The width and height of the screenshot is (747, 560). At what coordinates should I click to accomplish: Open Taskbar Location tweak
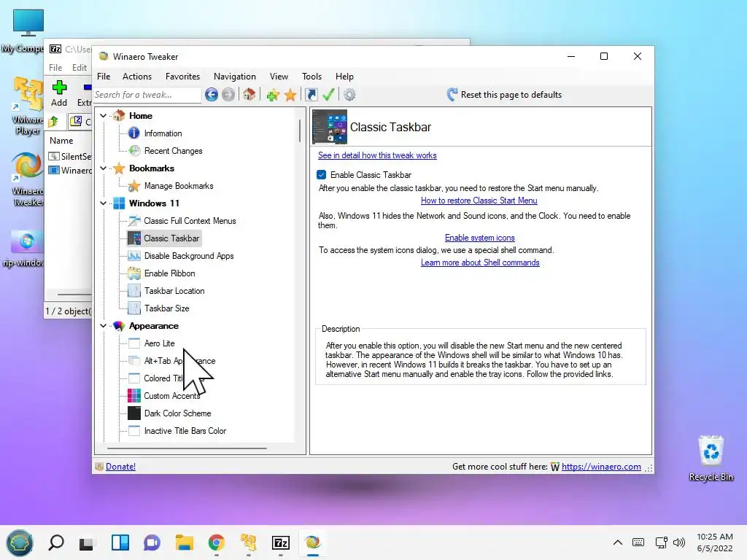[x=174, y=291]
